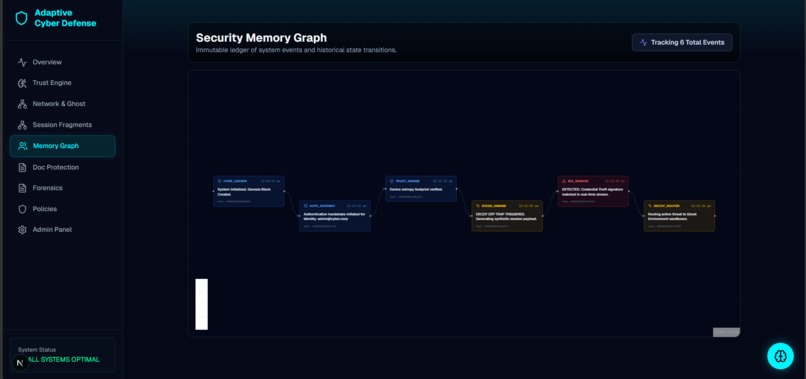Select the yellow decoy trap triggered node

[507, 215]
